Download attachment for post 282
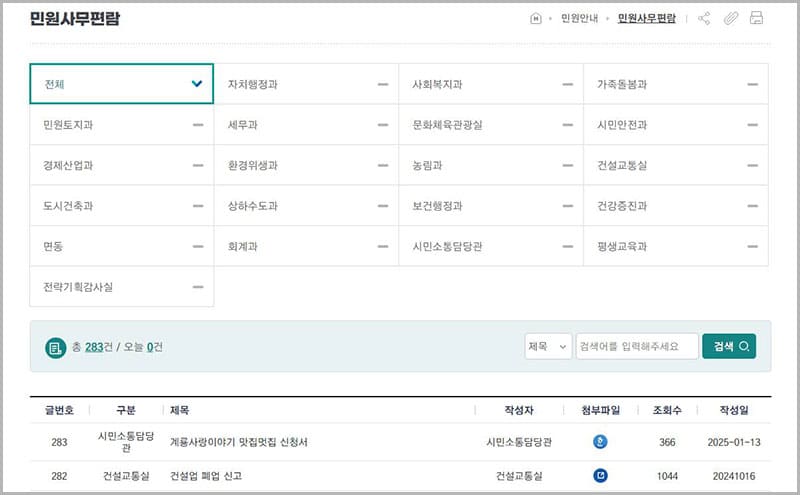This screenshot has width=800, height=495. point(600,476)
